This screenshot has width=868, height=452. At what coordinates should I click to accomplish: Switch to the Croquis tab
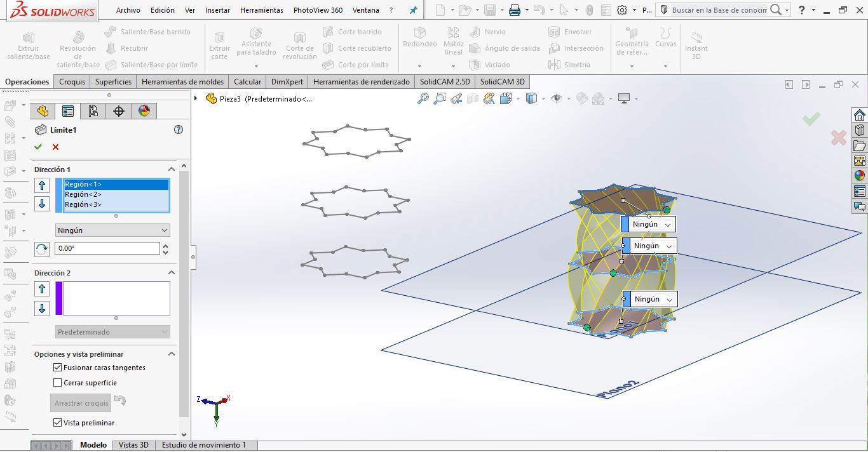tap(72, 82)
